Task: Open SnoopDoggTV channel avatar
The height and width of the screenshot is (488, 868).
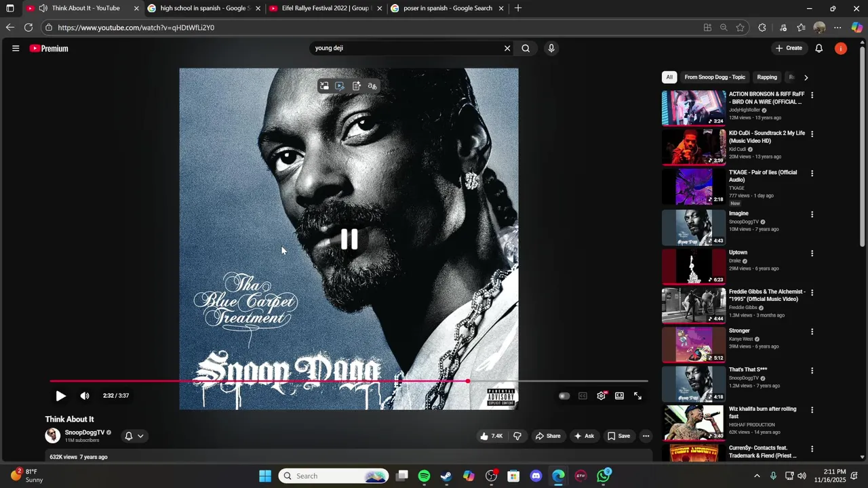Action: (x=52, y=436)
